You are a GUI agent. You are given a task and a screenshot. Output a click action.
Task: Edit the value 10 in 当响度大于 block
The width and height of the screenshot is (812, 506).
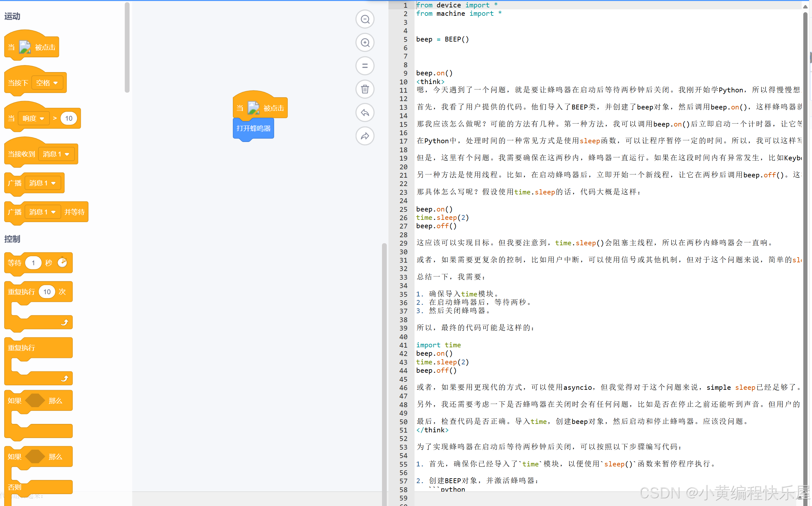(69, 118)
